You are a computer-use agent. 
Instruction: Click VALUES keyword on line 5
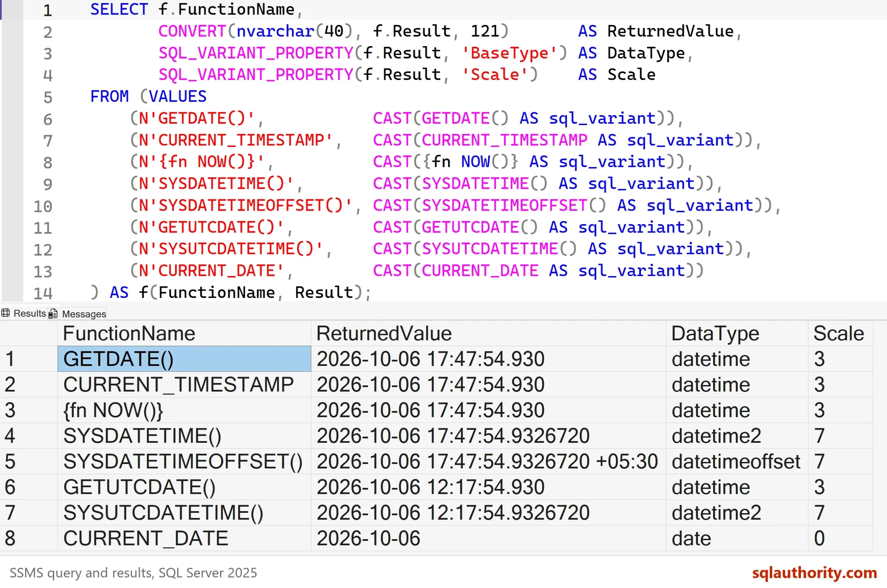[x=178, y=96]
